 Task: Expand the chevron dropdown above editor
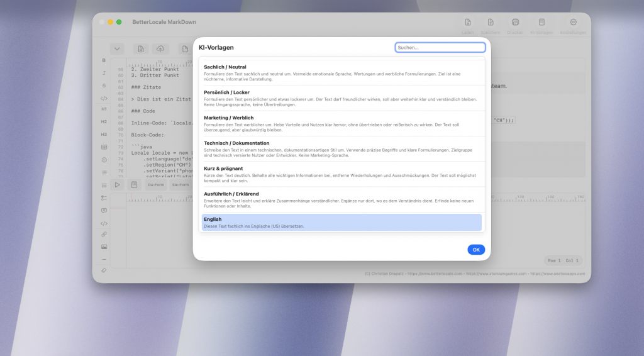pyautogui.click(x=117, y=49)
